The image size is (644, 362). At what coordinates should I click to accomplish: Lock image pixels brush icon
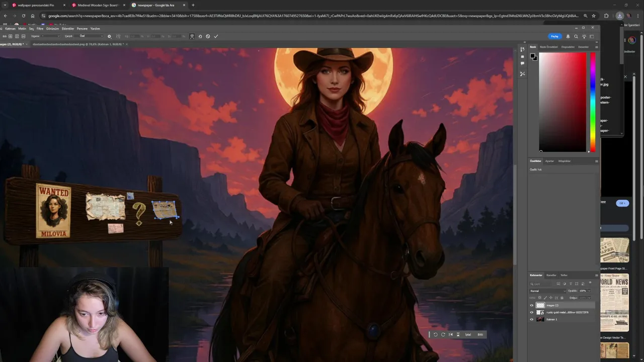(x=545, y=298)
